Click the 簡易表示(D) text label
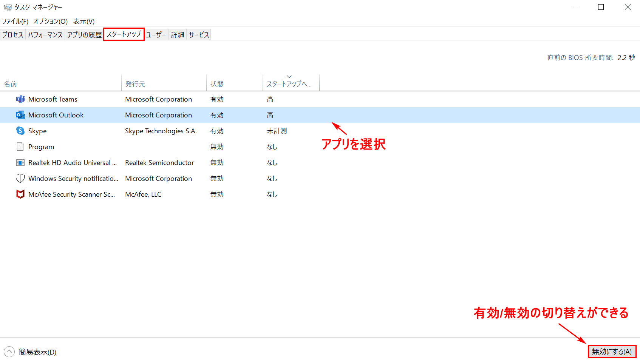The image size is (640, 364). (x=38, y=352)
